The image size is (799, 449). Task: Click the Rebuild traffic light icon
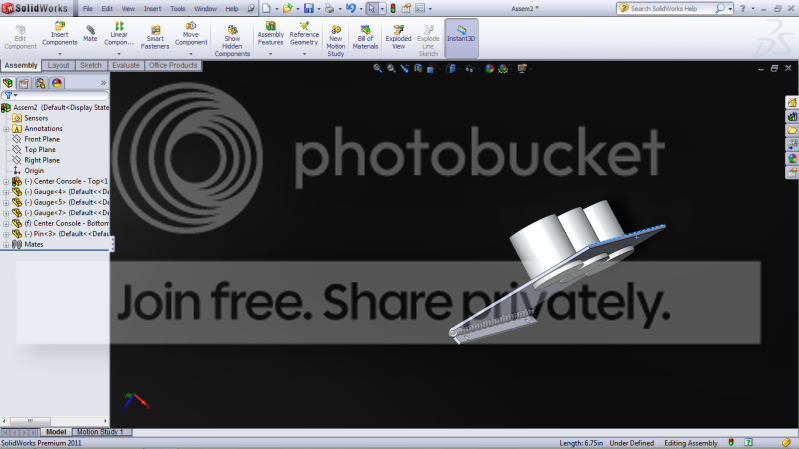click(393, 8)
